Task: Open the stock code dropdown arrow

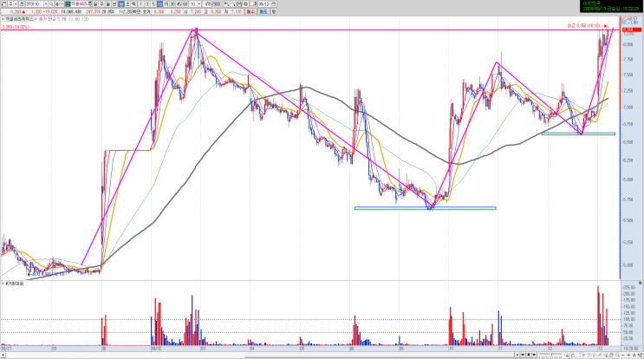Action: pyautogui.click(x=46, y=3)
